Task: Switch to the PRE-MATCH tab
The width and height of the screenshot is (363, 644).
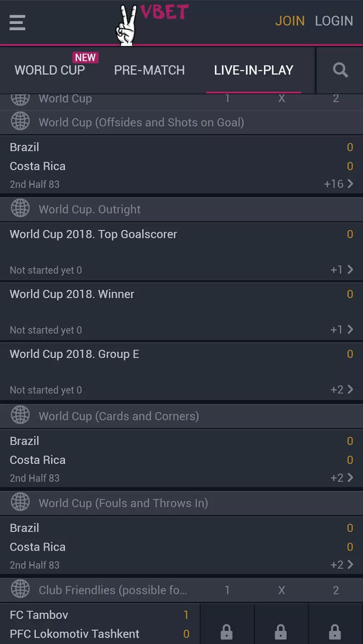Action: click(x=149, y=70)
